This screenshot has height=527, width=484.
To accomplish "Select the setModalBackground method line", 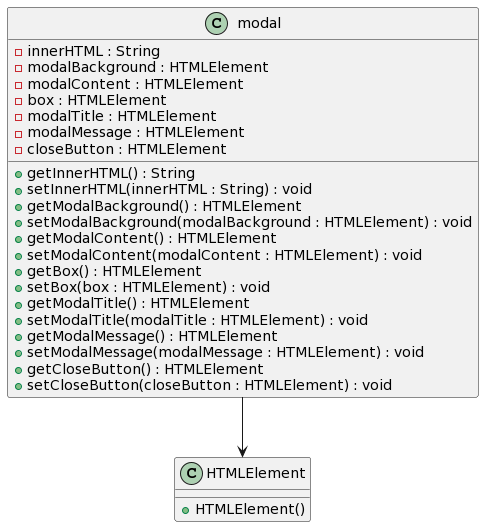I will pyautogui.click(x=249, y=222).
